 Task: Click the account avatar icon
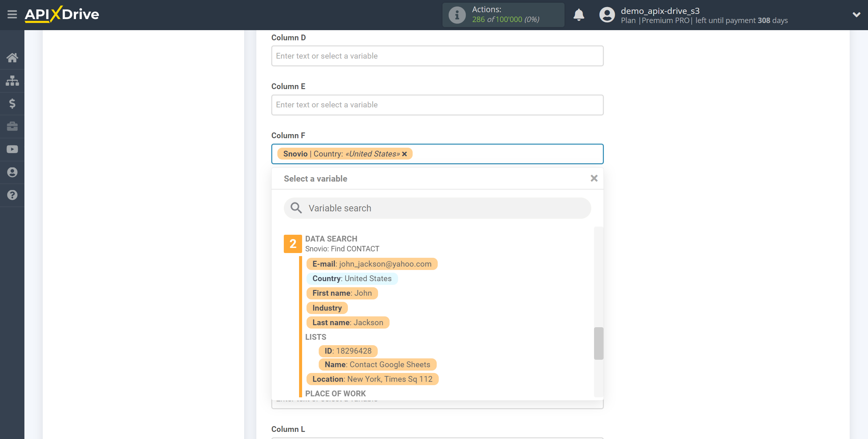point(607,15)
